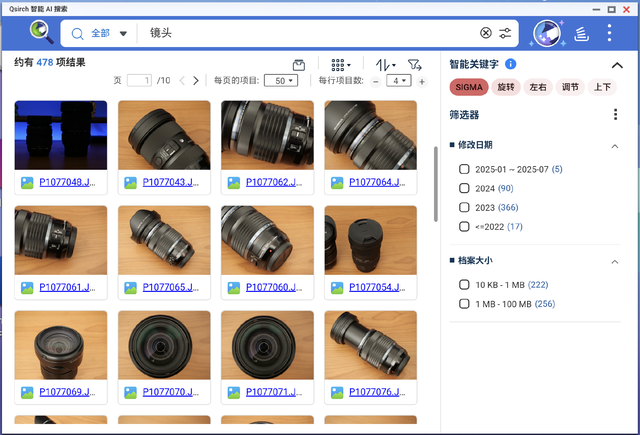Click the archive box icon in toolbar

298,64
